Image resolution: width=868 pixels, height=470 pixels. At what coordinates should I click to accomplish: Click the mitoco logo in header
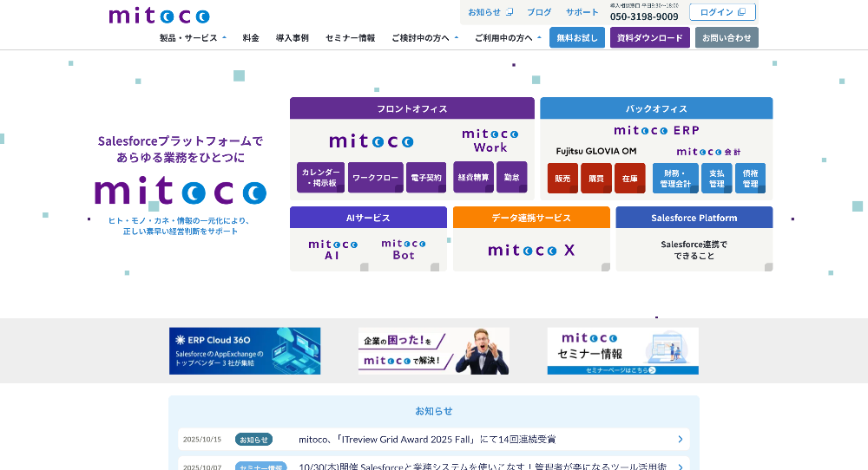click(159, 16)
